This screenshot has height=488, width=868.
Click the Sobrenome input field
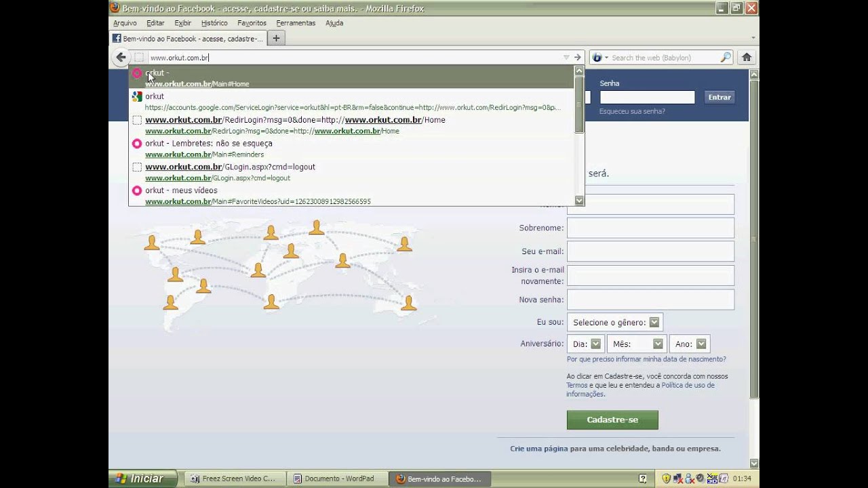coord(650,228)
